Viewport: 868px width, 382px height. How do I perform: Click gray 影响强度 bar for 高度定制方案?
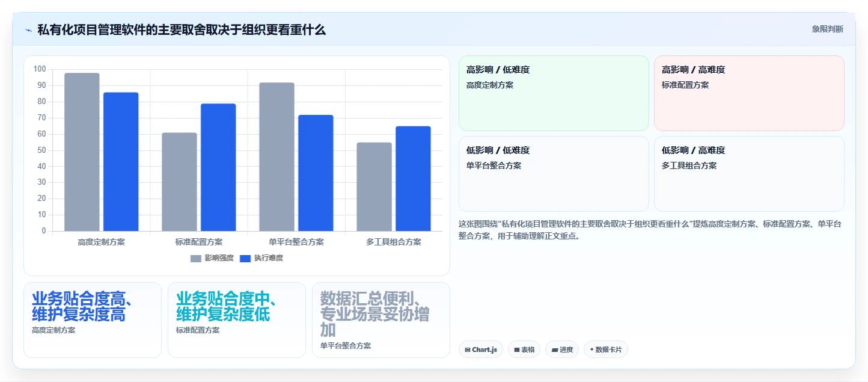[x=82, y=152]
